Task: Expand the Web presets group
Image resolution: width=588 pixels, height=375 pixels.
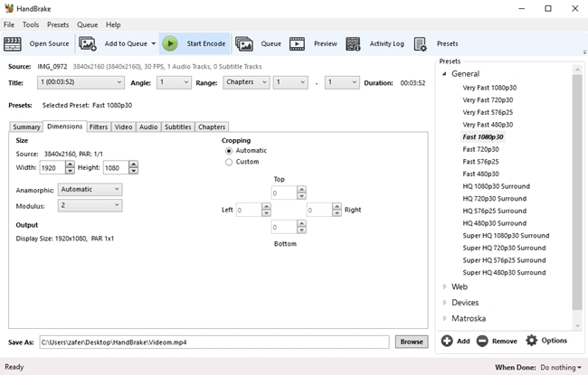Action: pyautogui.click(x=445, y=286)
